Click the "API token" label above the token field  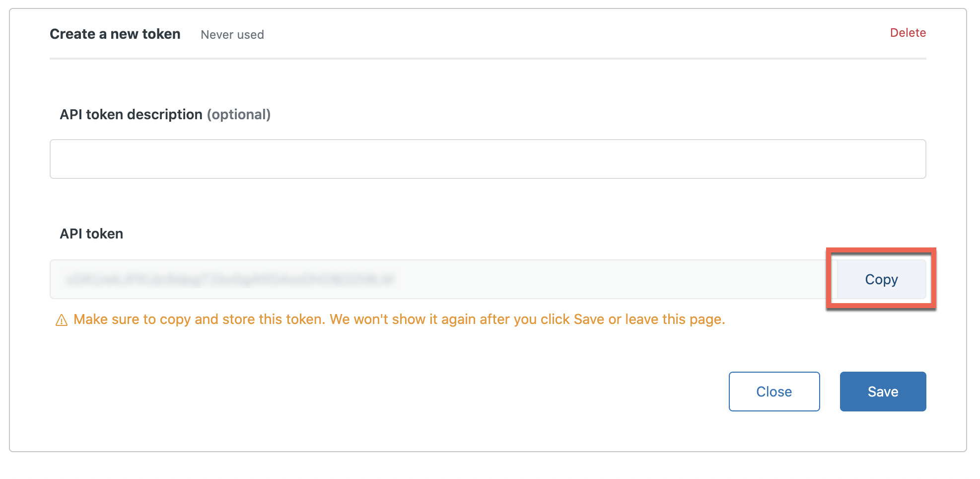point(91,234)
